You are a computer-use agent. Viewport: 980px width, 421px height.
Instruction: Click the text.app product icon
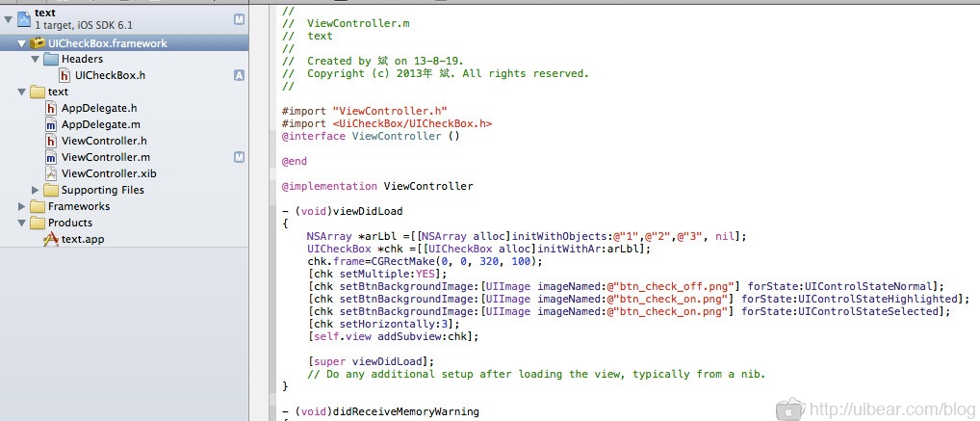(x=52, y=239)
